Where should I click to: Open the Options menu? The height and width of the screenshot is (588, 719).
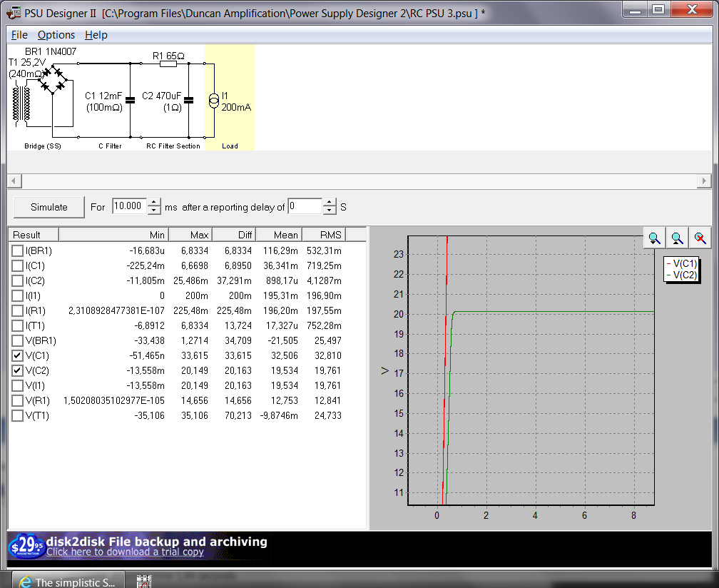tap(56, 35)
